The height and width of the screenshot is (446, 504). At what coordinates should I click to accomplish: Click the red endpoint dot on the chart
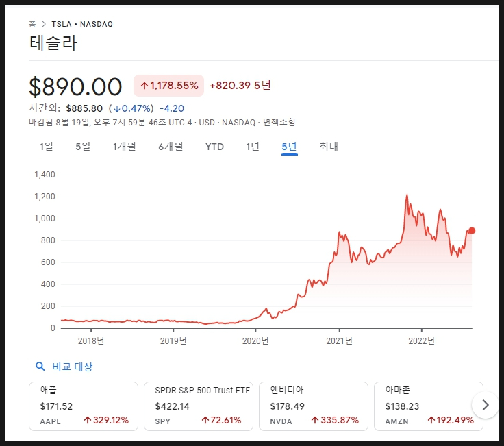[472, 231]
